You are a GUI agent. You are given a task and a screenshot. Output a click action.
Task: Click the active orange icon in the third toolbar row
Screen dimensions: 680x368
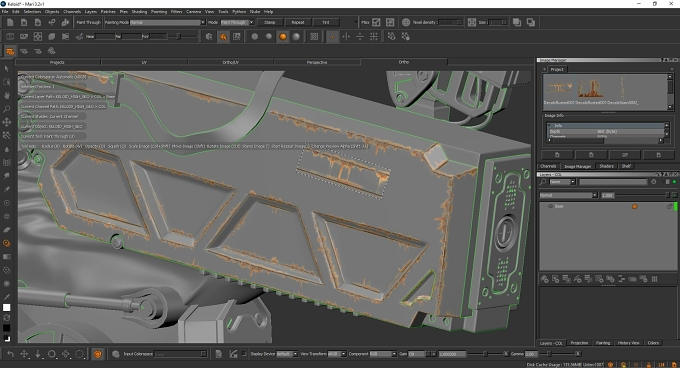(10, 51)
